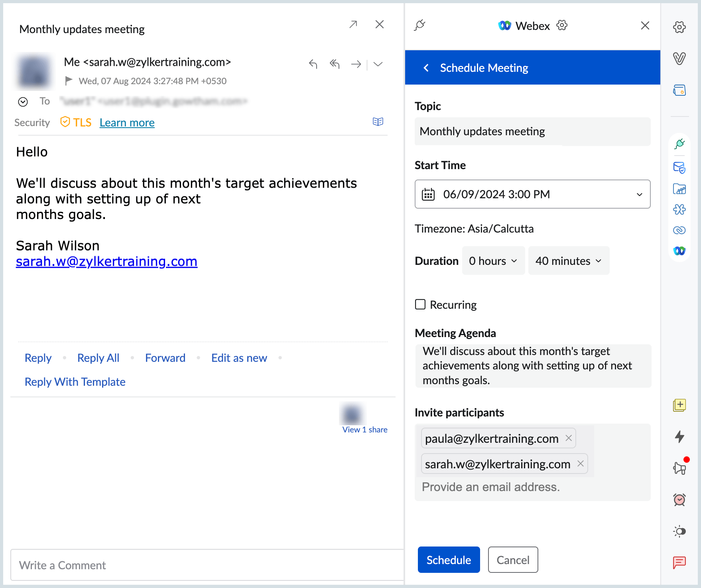This screenshot has height=588, width=701.
Task: Toggle the day/night mode sidebar icon
Action: pos(679,531)
